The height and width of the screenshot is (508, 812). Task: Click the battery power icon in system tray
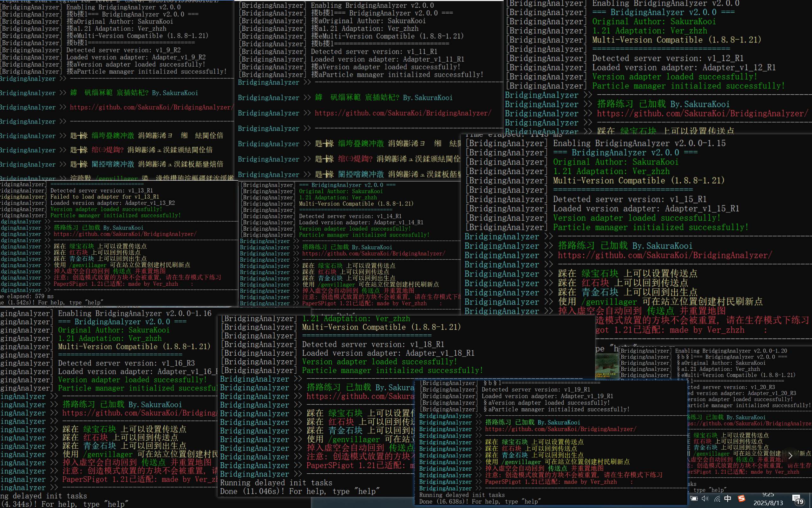click(x=694, y=499)
